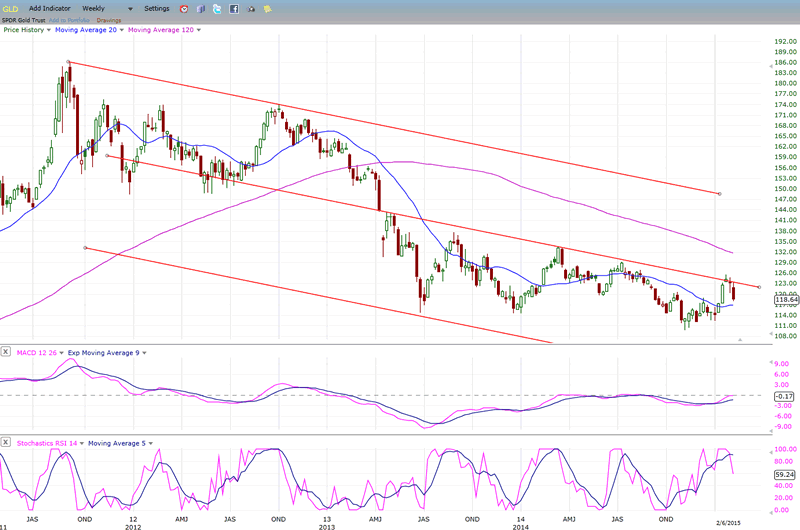Click the red alarm clock alert icon

pyautogui.click(x=183, y=8)
